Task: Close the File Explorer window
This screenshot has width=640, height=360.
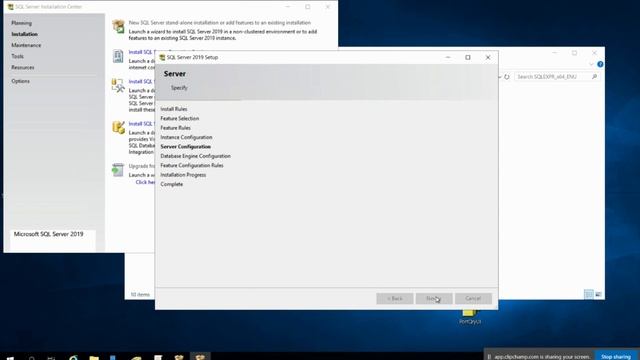Action: point(594,53)
